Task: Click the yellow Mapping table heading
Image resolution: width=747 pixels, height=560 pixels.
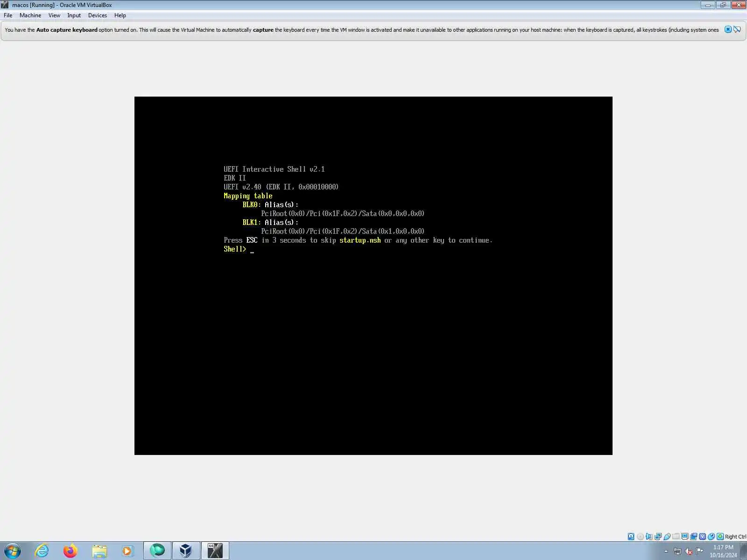Action: coord(248,196)
